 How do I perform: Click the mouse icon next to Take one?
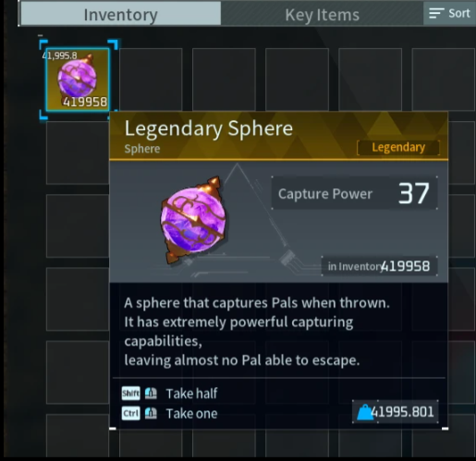point(151,413)
